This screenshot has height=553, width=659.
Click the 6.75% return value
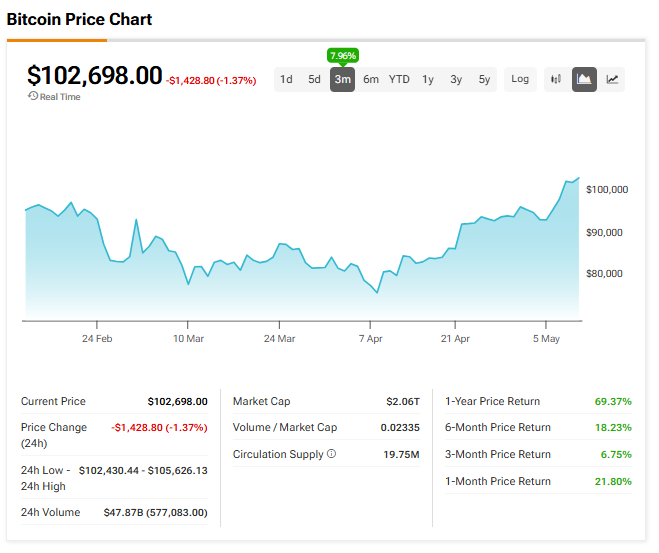click(x=616, y=455)
